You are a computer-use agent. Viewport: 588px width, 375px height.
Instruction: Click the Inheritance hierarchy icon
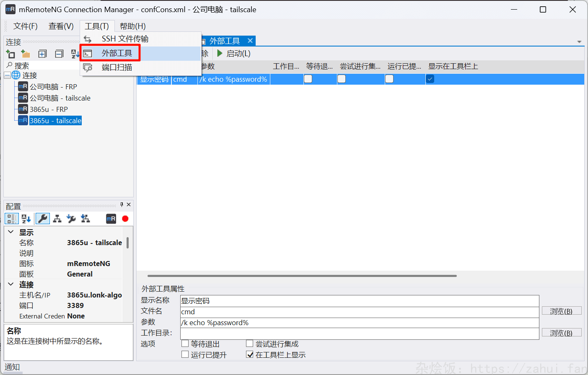tap(57, 219)
